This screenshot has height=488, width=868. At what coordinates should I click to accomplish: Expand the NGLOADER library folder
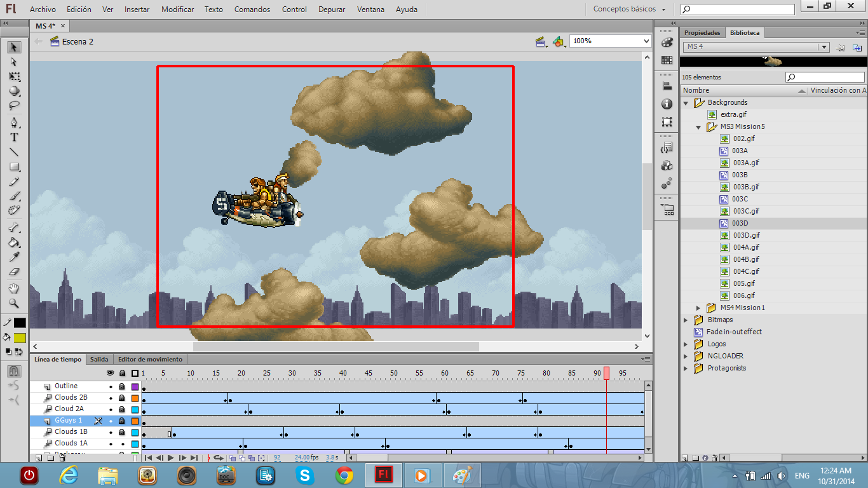pyautogui.click(x=686, y=356)
